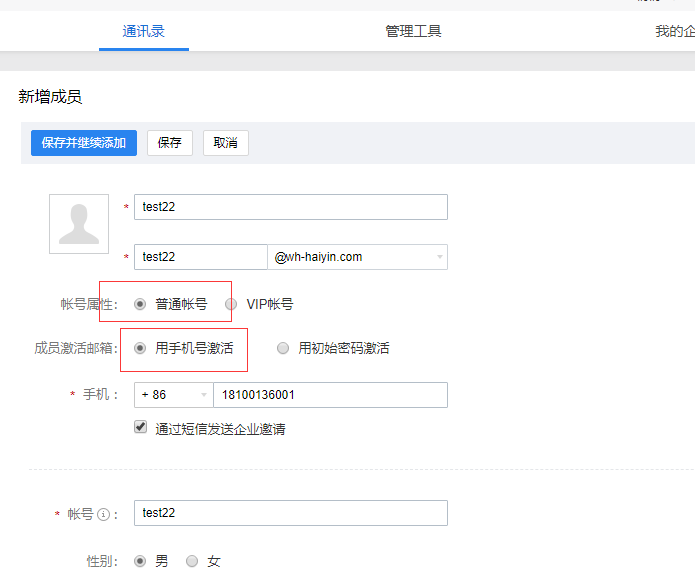Choose the VIP帐号 account type
Screen dimensions: 695x579
click(231, 304)
